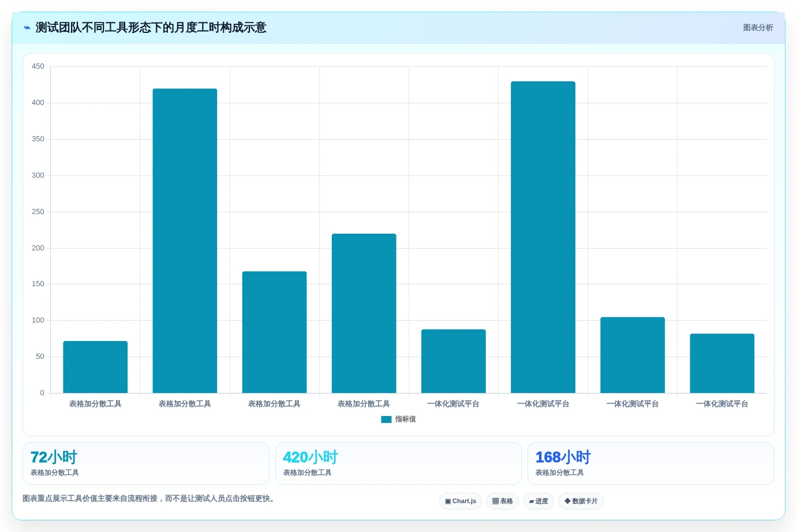The width and height of the screenshot is (797, 532).
Task: Select the 表格 chip
Action: (x=503, y=501)
